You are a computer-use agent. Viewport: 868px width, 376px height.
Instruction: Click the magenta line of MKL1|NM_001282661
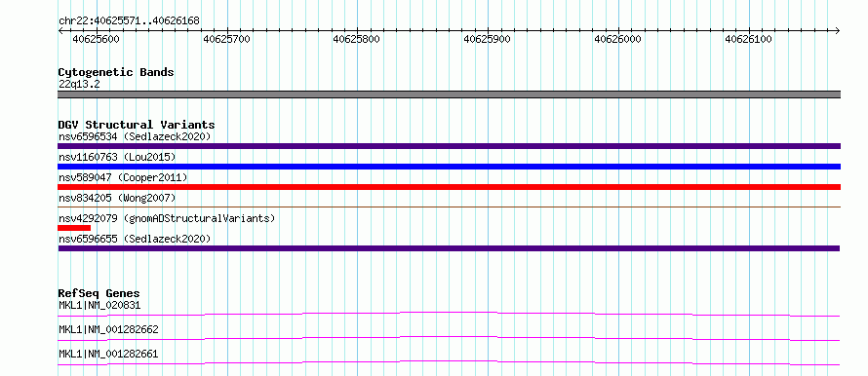(x=449, y=362)
